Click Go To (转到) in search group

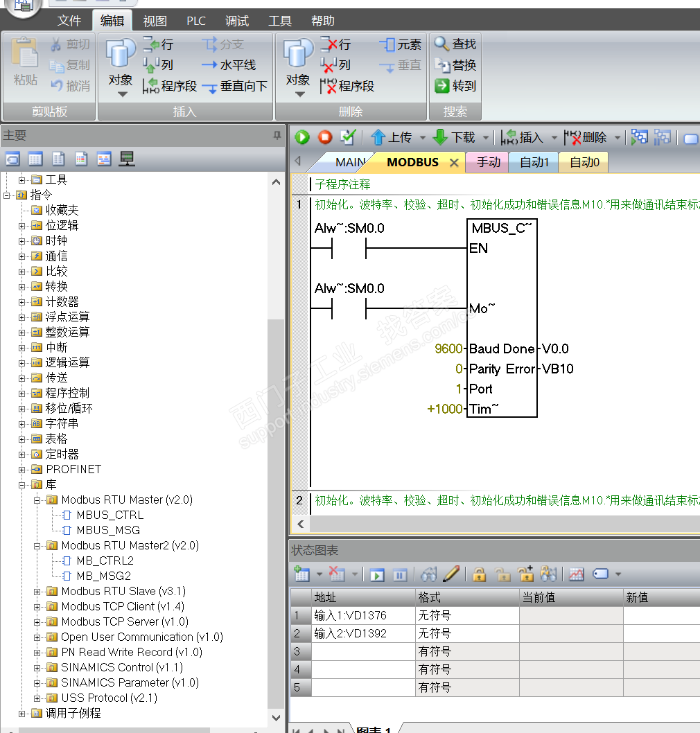455,85
